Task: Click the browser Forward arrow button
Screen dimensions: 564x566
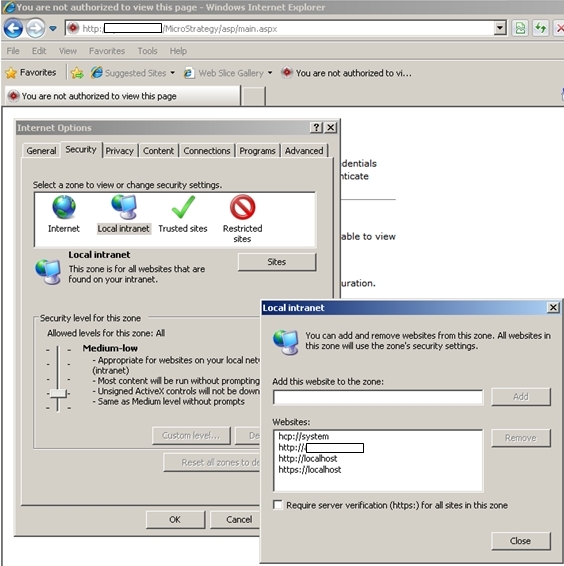Action: [35, 28]
